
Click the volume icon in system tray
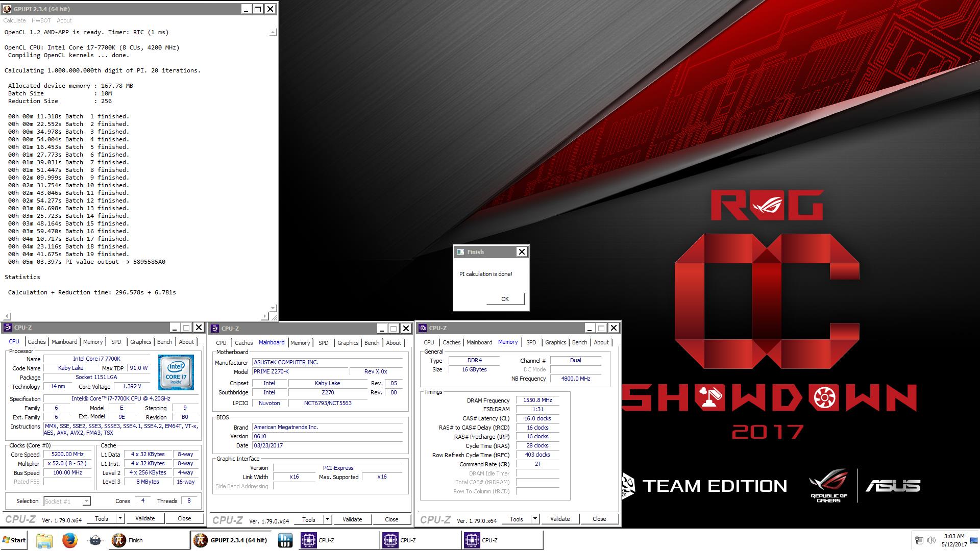(x=932, y=540)
